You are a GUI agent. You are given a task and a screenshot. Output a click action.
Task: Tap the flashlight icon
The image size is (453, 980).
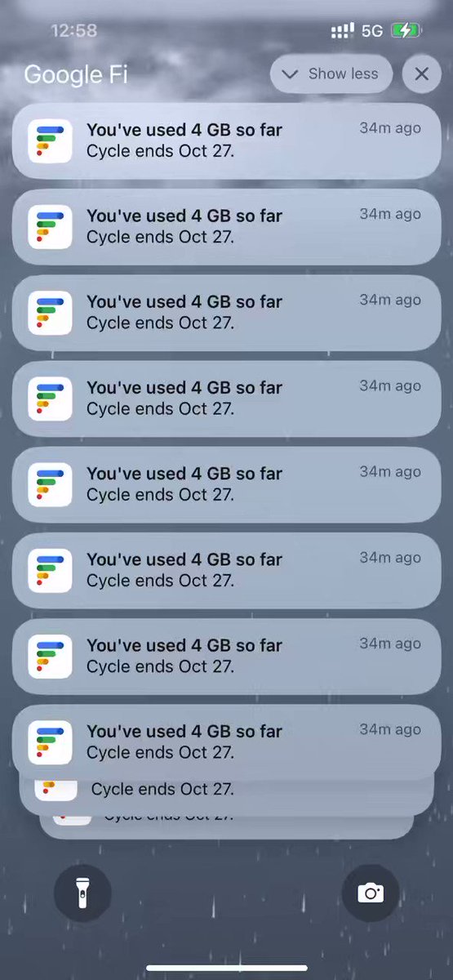tap(82, 893)
